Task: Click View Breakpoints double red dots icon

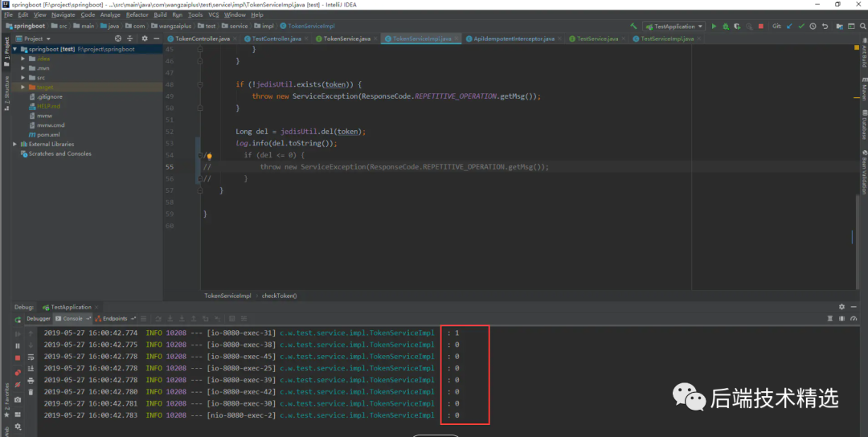Action: click(x=18, y=372)
